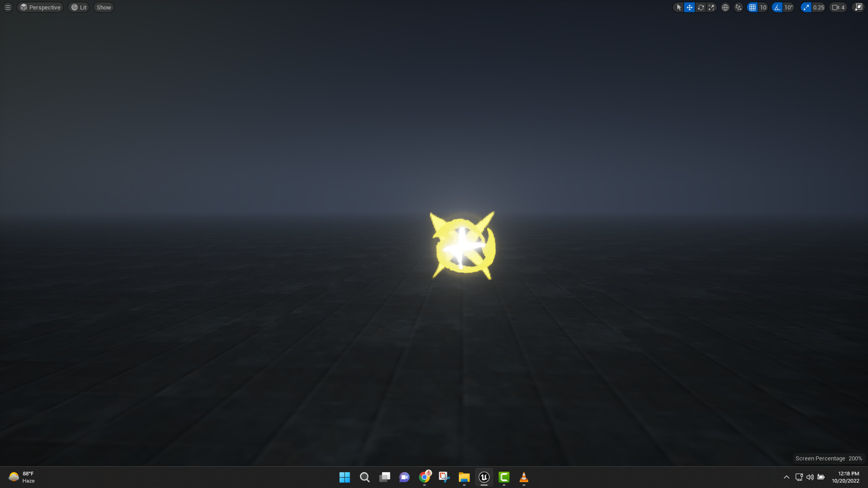Launch VLC from the taskbar
Screen dimensions: 868x488
(x=523, y=477)
